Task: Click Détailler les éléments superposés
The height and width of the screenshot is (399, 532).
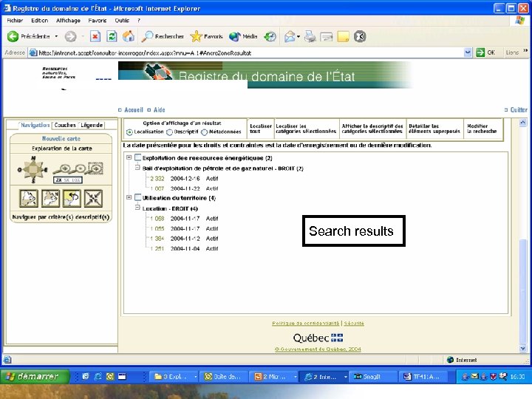Action: (x=434, y=129)
